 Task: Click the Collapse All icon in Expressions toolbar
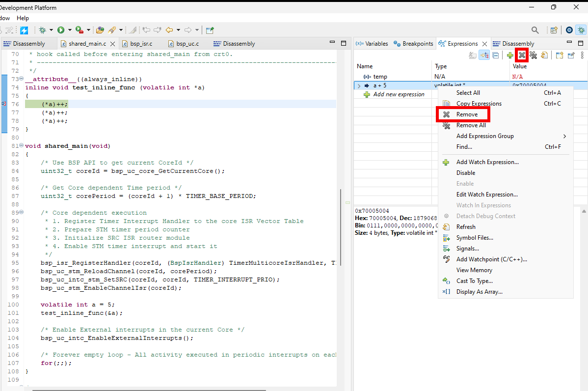tap(496, 56)
